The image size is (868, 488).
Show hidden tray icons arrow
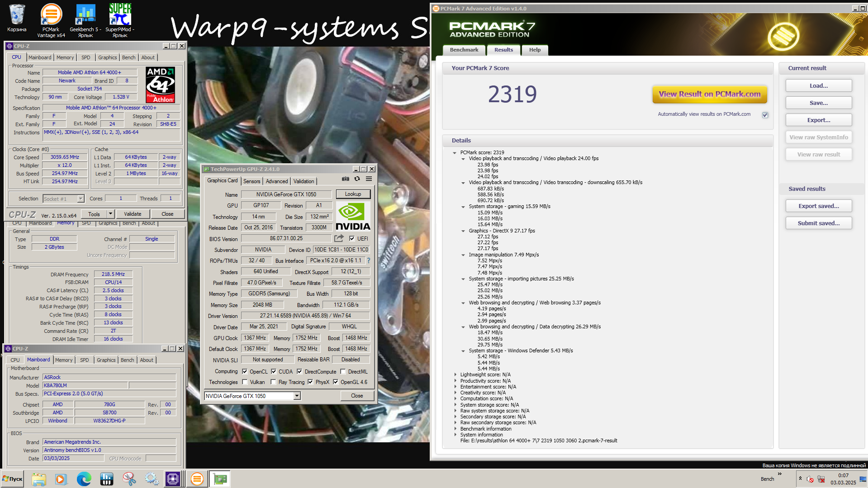[x=800, y=479]
